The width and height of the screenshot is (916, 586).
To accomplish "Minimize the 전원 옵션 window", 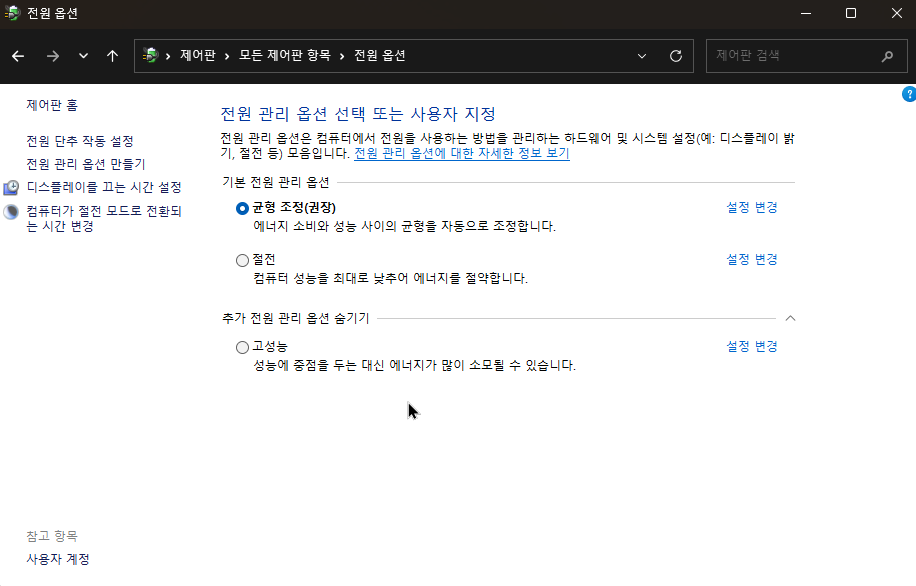I will (x=806, y=13).
